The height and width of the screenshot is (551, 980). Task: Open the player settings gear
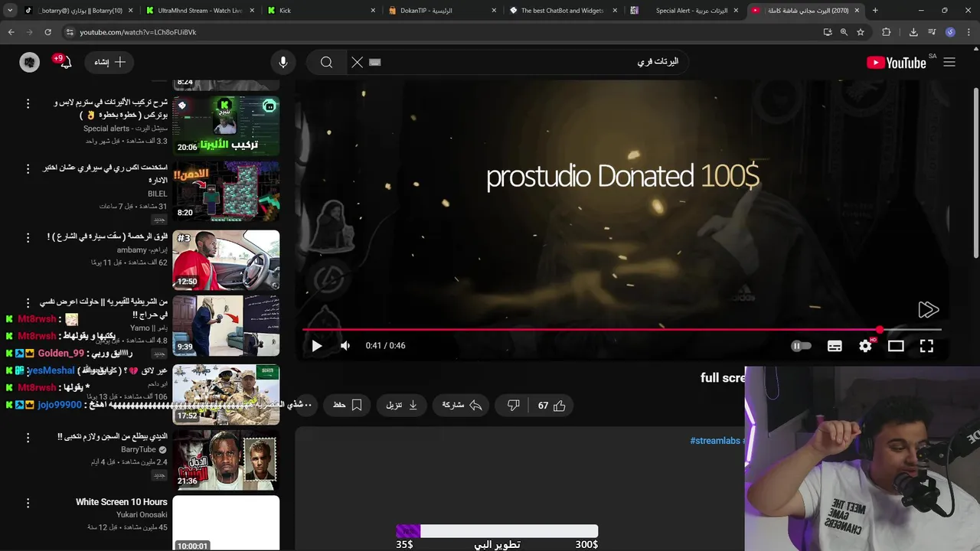click(865, 346)
